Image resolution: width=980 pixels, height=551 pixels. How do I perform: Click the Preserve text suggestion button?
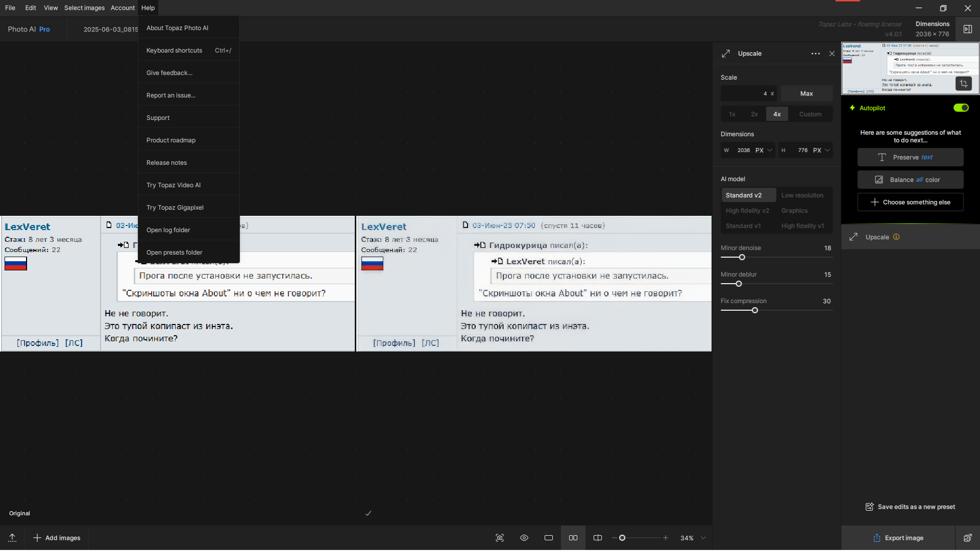(x=910, y=157)
